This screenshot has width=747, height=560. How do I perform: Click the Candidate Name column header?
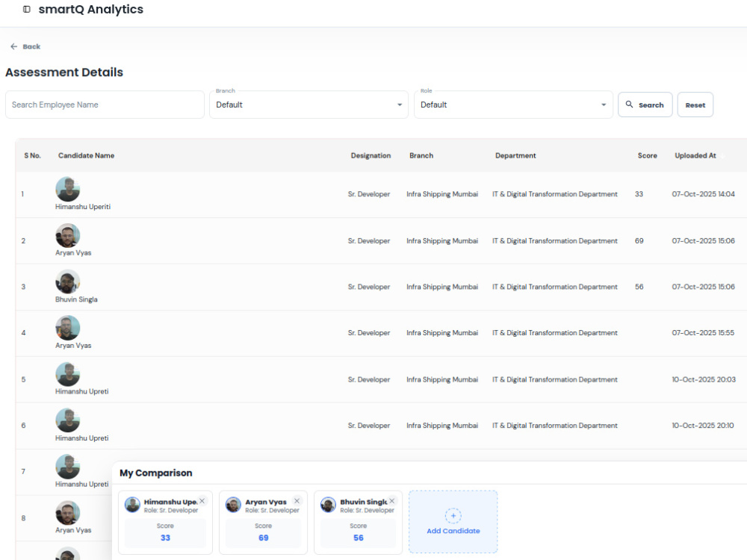(86, 156)
